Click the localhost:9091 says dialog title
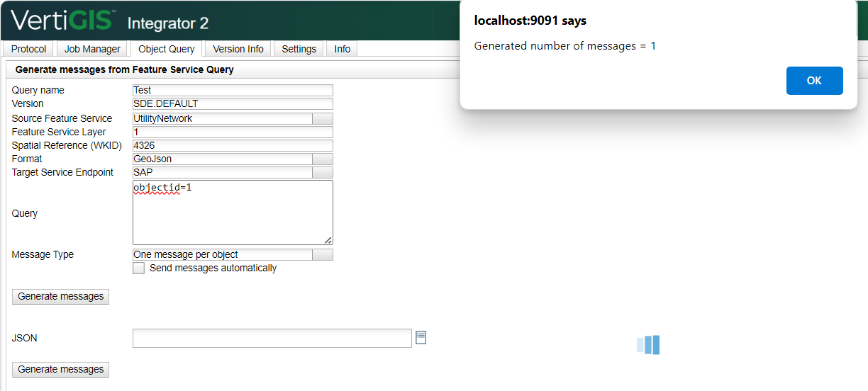The width and height of the screenshot is (868, 391). [530, 21]
